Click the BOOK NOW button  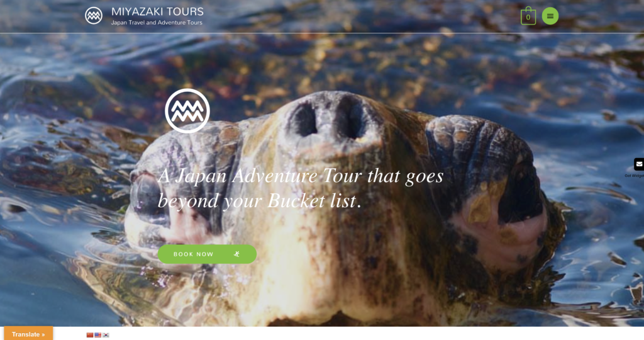207,254
